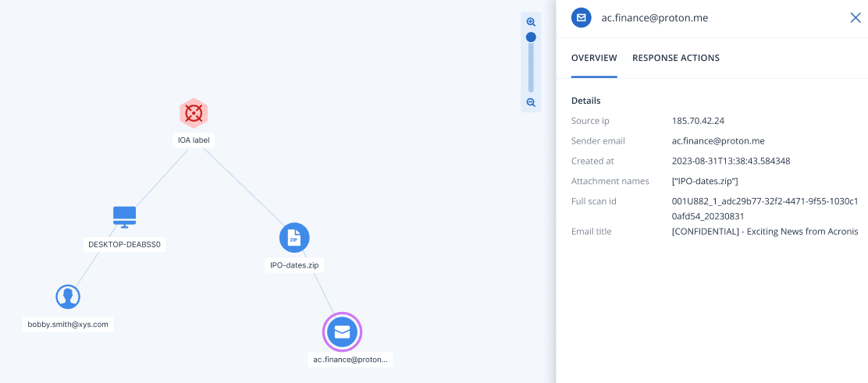The image size is (868, 383).
Task: Click the bobby.smith@xys.com node label
Action: coord(68,324)
